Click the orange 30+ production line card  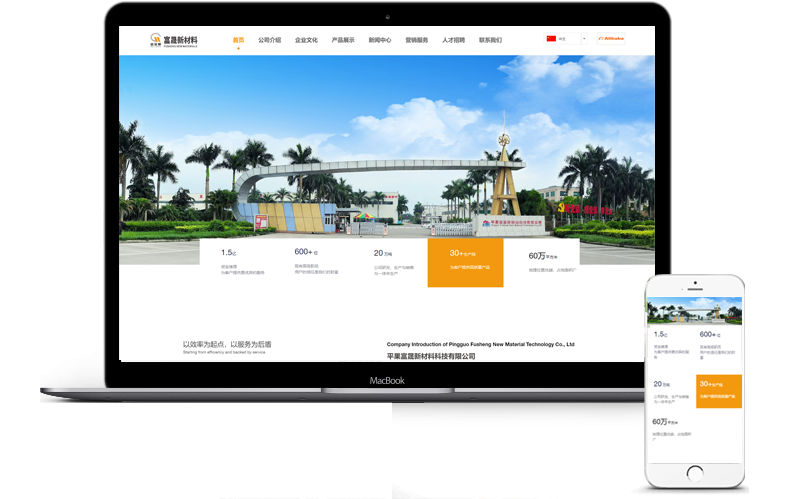465,263
